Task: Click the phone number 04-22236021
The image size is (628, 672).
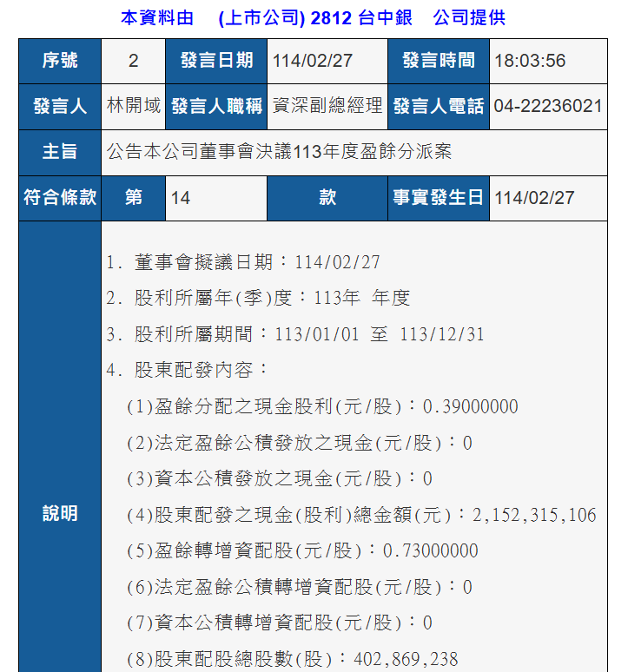Action: [548, 106]
